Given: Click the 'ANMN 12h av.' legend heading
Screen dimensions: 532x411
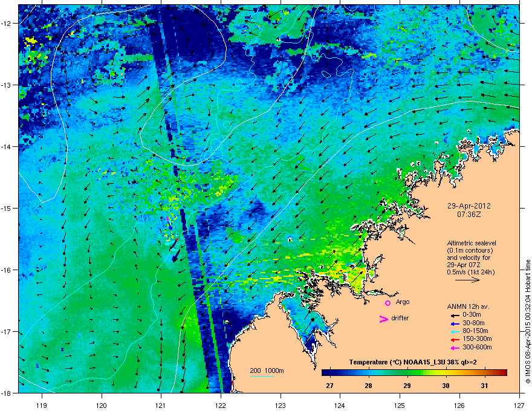Looking at the screenshot, I should point(468,306).
